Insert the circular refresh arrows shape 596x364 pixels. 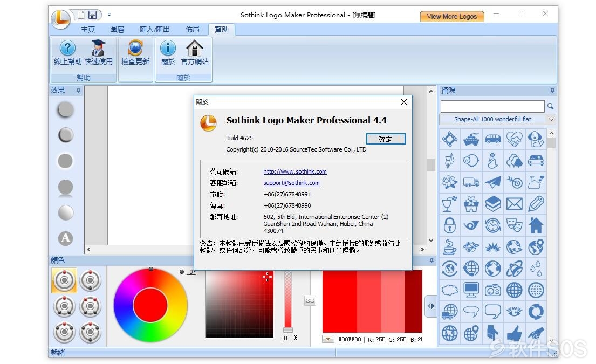(536, 312)
